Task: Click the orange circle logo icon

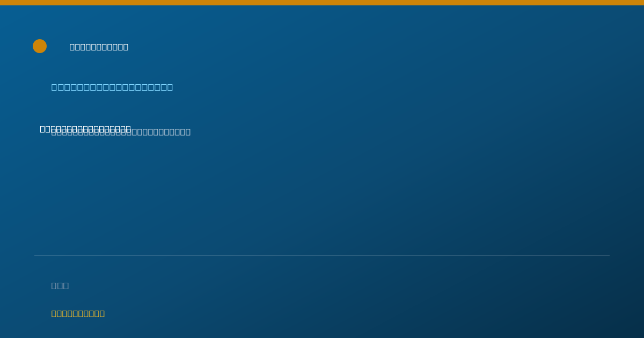Action: (x=40, y=46)
